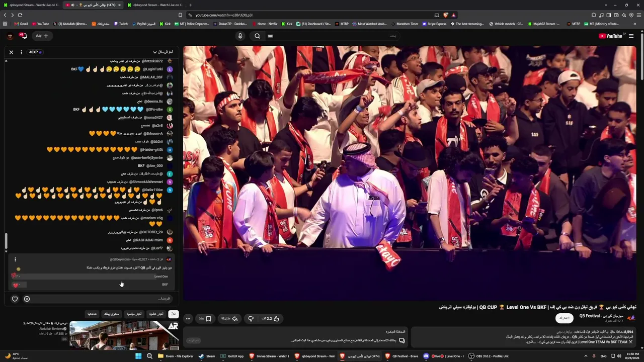Open Fivem File Explorer from taskbar
The image size is (644, 362).
[x=176, y=356]
